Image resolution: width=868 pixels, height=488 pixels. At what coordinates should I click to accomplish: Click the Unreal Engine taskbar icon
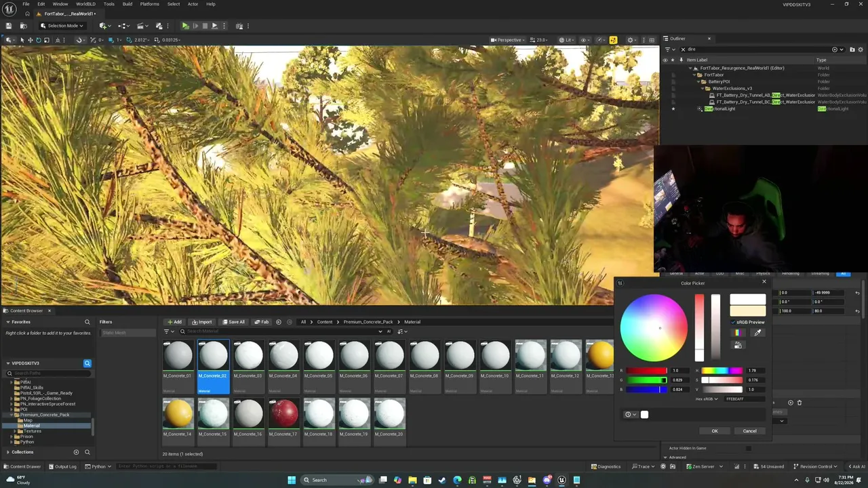coord(561,480)
